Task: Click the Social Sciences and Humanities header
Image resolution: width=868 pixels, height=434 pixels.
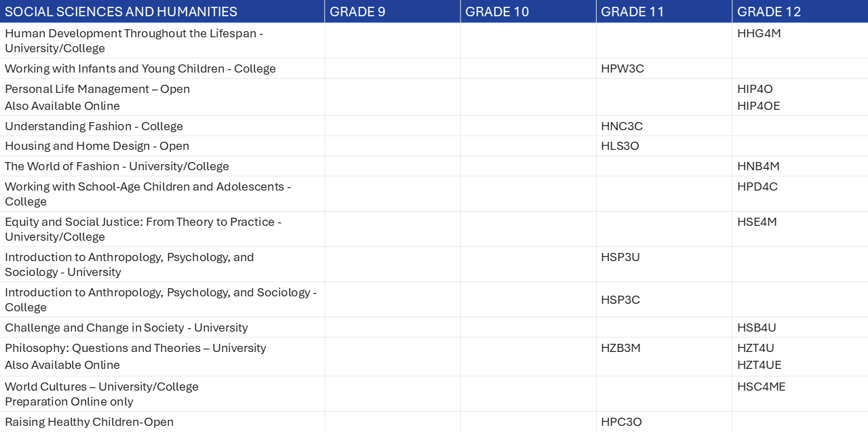Action: point(121,12)
